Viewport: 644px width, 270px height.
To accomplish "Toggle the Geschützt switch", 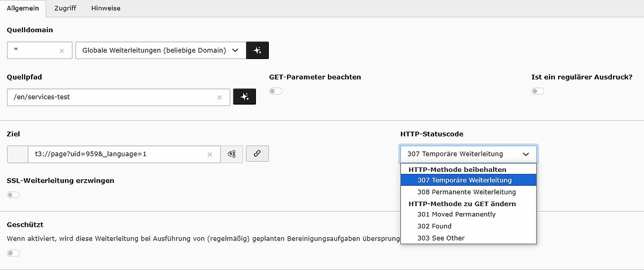I will tap(13, 253).
